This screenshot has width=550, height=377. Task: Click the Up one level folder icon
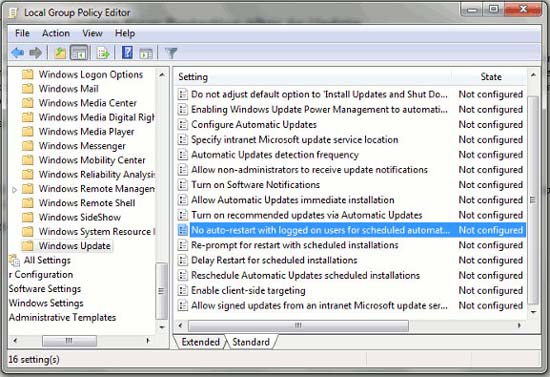[60, 53]
